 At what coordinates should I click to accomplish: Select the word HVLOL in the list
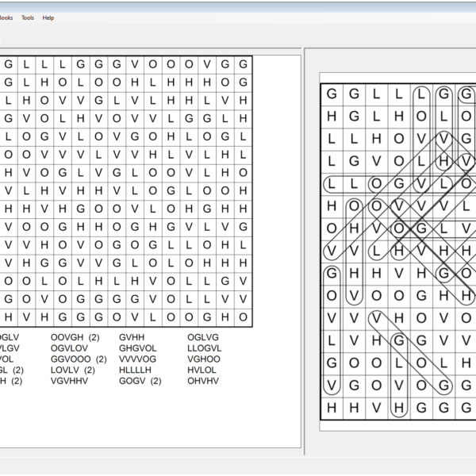point(202,370)
